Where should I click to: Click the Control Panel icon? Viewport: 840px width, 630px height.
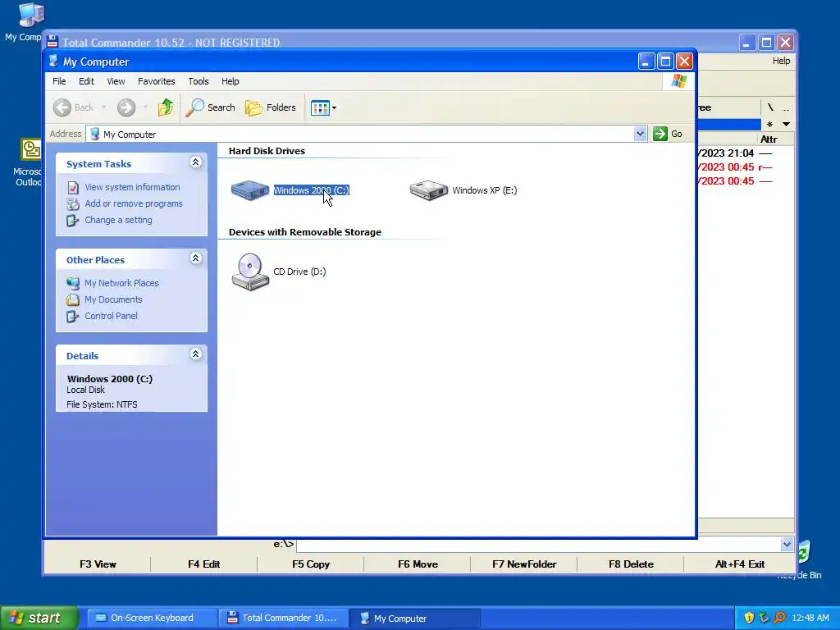tap(73, 317)
